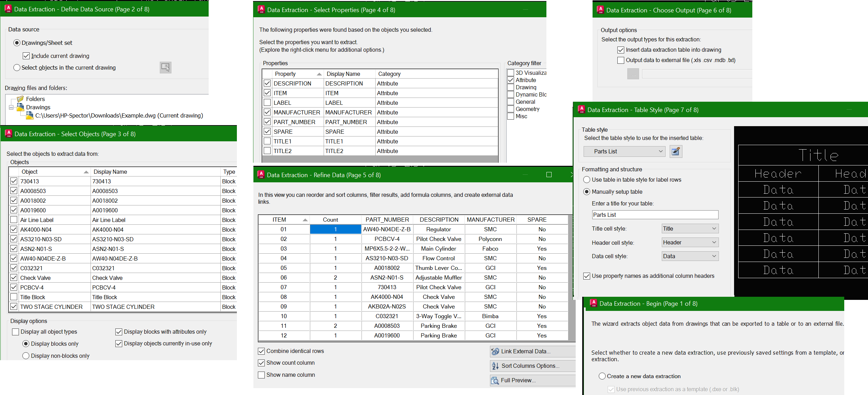
Task: Open the Parts List table style dropdown
Action: pyautogui.click(x=624, y=151)
